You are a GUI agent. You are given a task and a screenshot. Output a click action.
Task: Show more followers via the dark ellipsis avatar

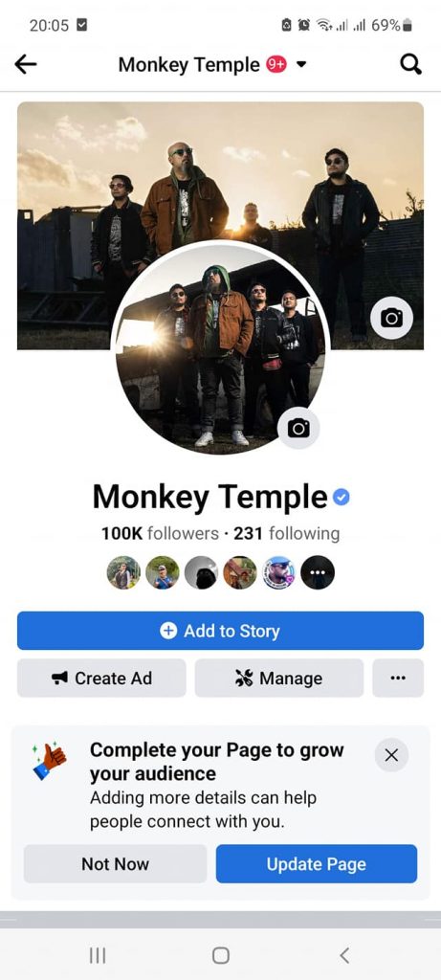coord(318,572)
